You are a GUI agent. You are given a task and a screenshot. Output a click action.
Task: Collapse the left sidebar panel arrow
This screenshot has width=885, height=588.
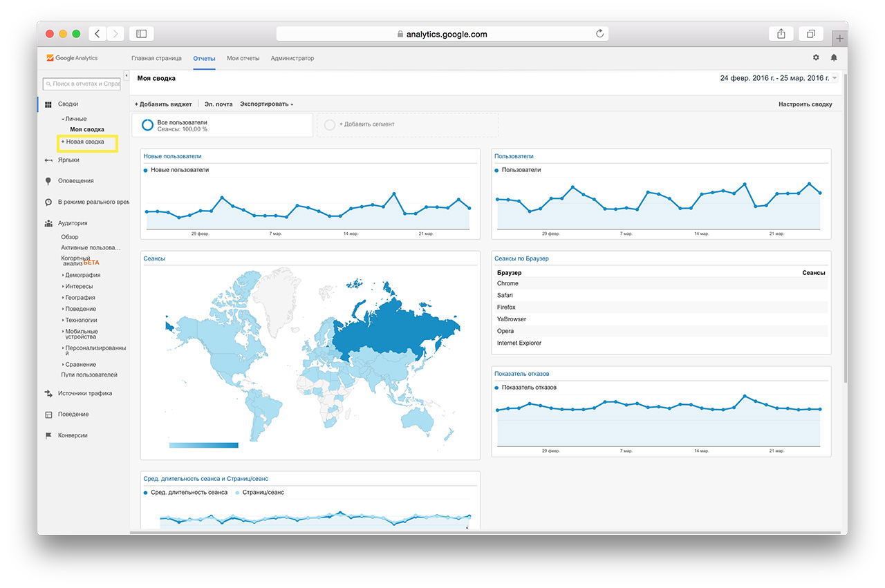[127, 75]
